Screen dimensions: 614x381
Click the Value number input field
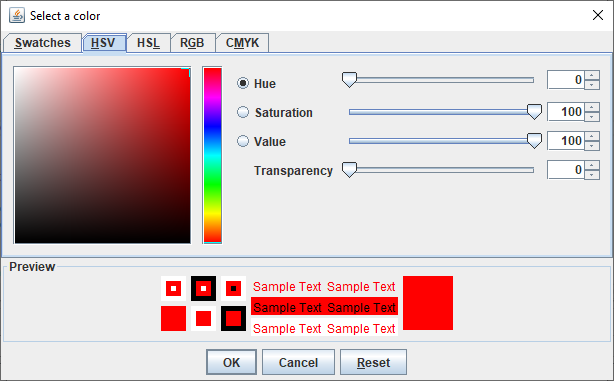[565, 141]
